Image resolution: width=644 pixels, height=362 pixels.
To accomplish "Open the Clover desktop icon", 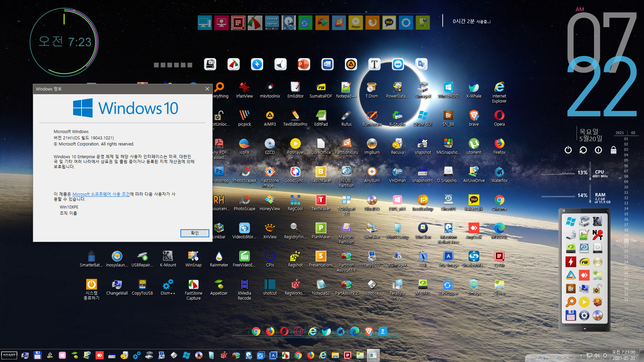I will coord(499,287).
